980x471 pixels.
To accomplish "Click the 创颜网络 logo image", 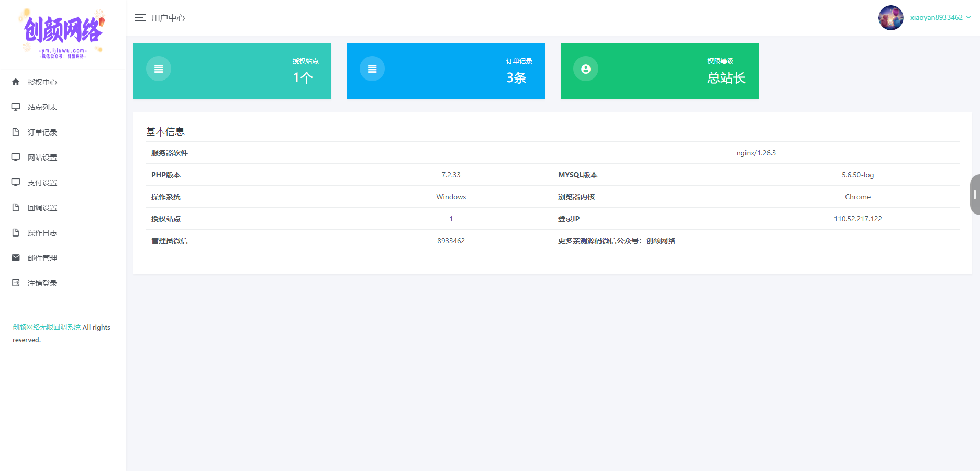I will point(63,33).
